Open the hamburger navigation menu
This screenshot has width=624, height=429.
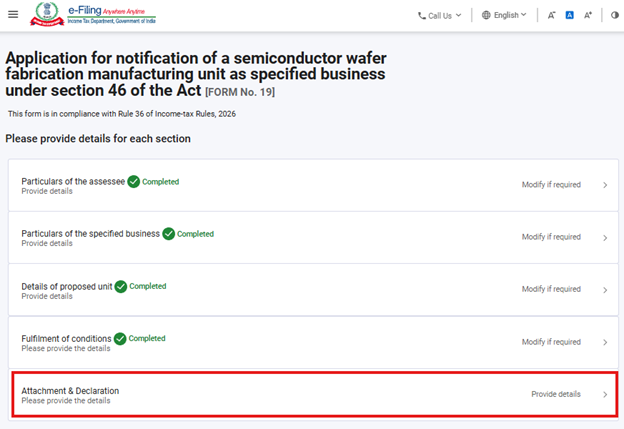(12, 15)
